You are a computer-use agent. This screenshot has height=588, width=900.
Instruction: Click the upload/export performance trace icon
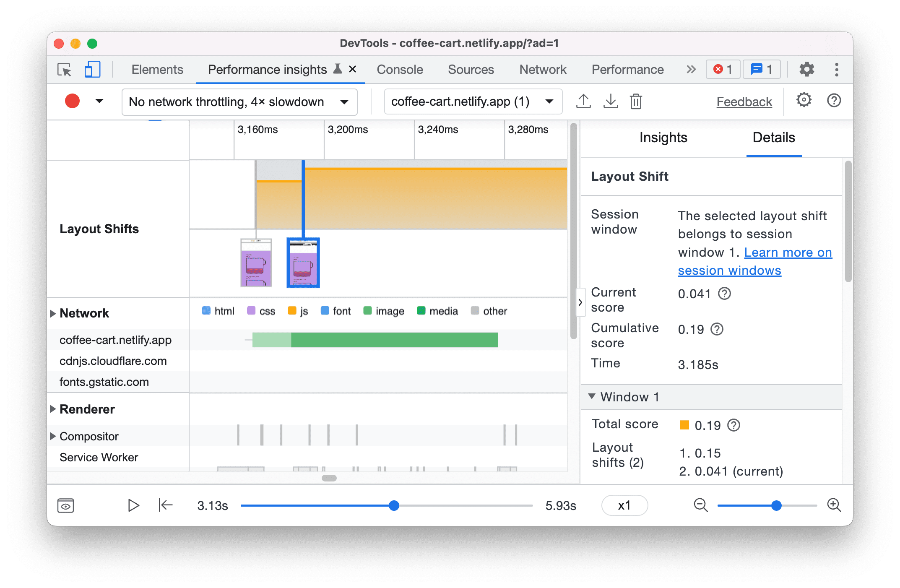[583, 100]
